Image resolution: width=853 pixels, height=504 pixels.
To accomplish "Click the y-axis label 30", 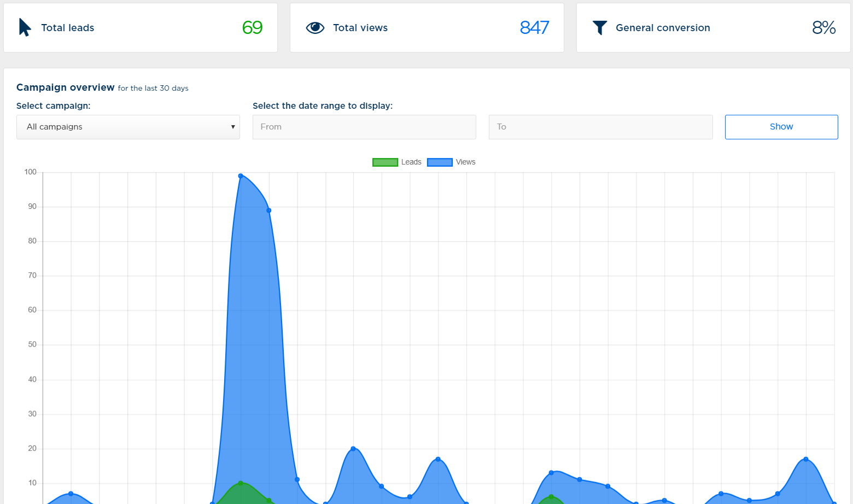I will [33, 414].
